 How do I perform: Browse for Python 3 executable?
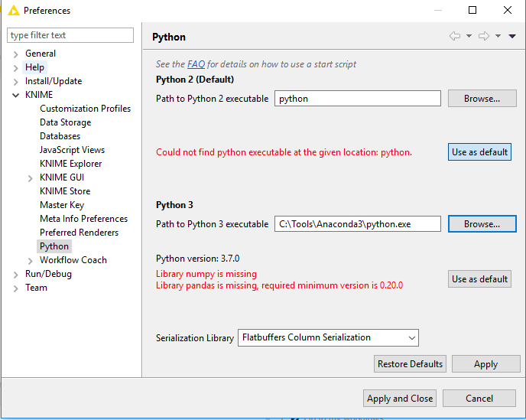[x=482, y=224]
